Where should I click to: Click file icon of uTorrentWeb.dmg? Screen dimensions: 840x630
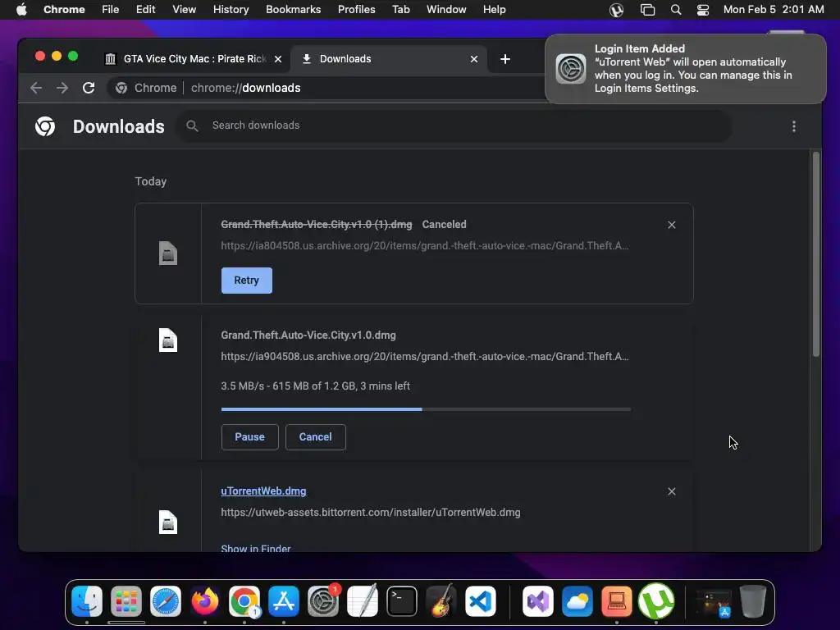coord(167,523)
